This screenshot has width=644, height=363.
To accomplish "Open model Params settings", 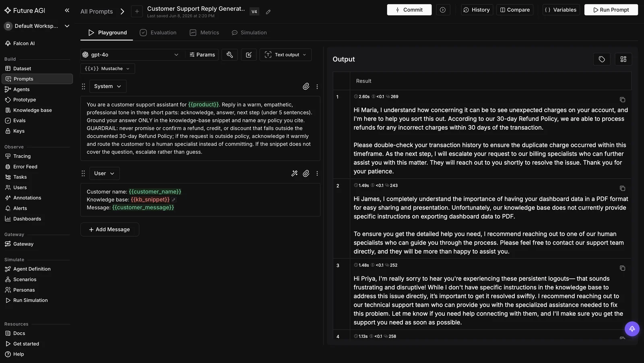I will click(x=202, y=55).
